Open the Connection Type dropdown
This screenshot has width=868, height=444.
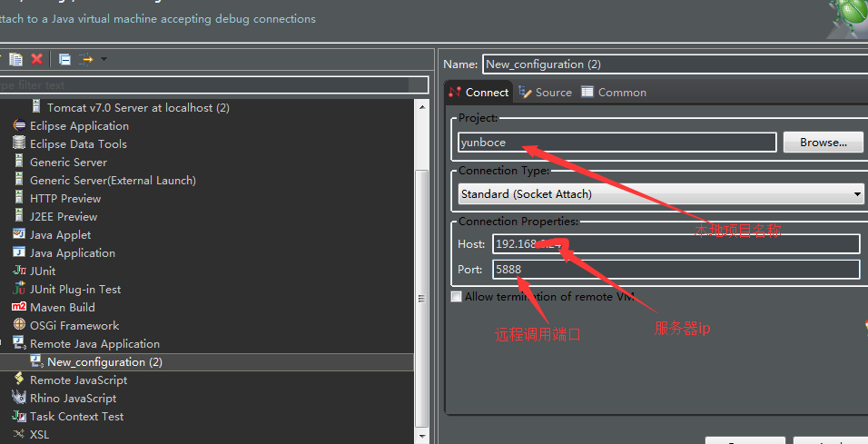coord(662,193)
